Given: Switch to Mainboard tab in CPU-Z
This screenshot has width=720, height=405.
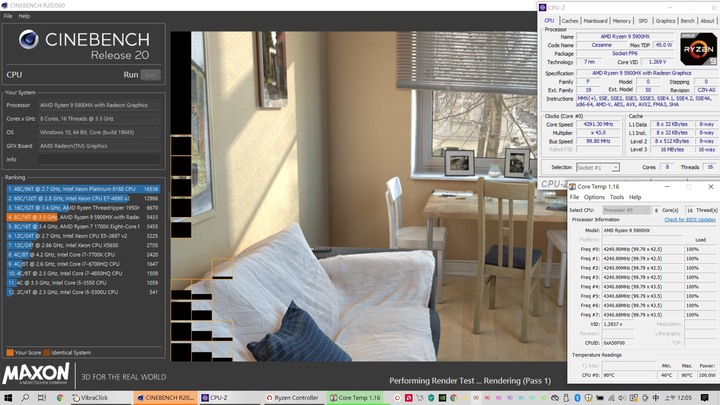Looking at the screenshot, I should coord(596,21).
